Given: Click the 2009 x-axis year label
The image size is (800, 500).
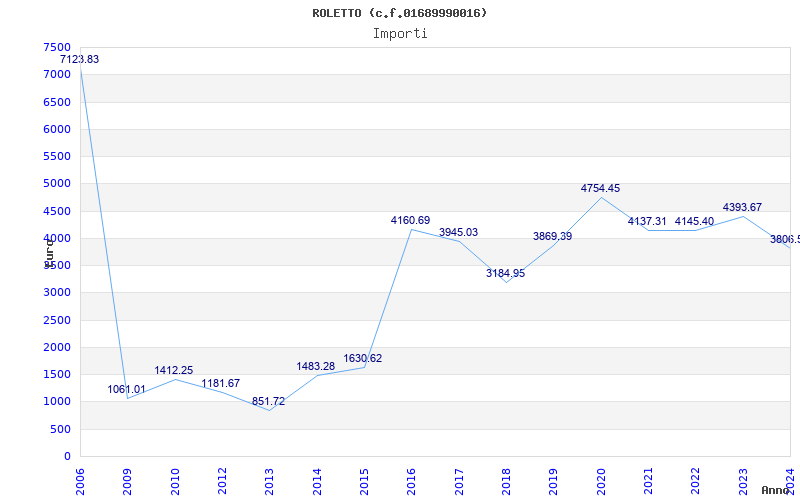Looking at the screenshot, I should pyautogui.click(x=127, y=481).
